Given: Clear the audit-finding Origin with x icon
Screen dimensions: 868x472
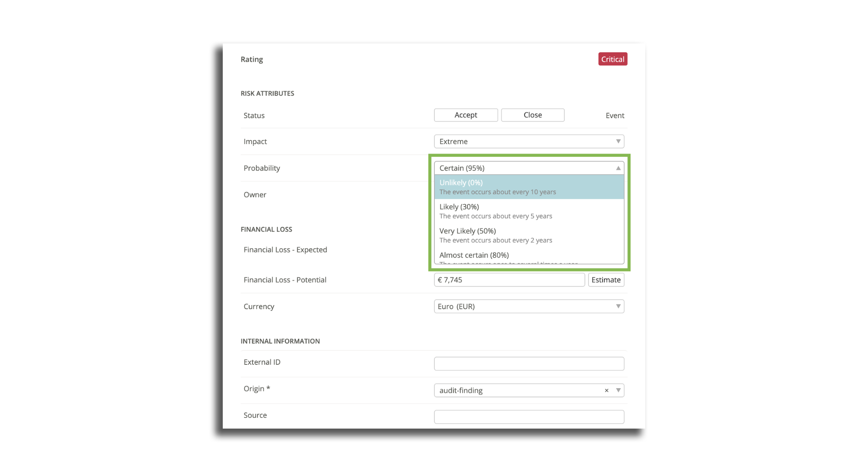Looking at the screenshot, I should [x=606, y=390].
